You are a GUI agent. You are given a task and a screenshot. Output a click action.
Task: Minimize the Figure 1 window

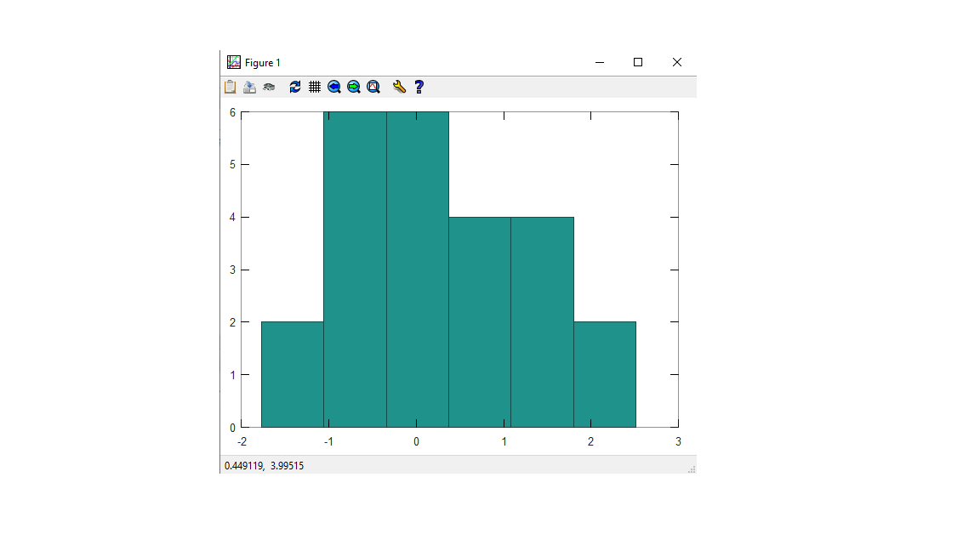[x=600, y=62]
